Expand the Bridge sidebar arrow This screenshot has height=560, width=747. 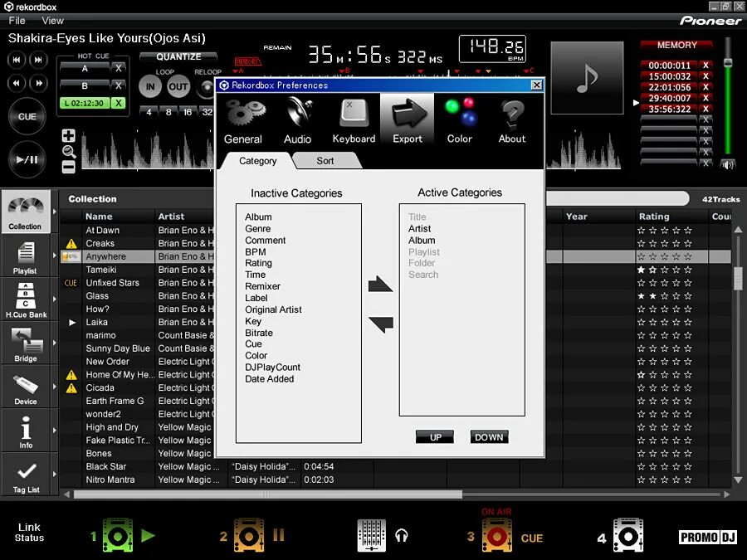[x=54, y=343]
